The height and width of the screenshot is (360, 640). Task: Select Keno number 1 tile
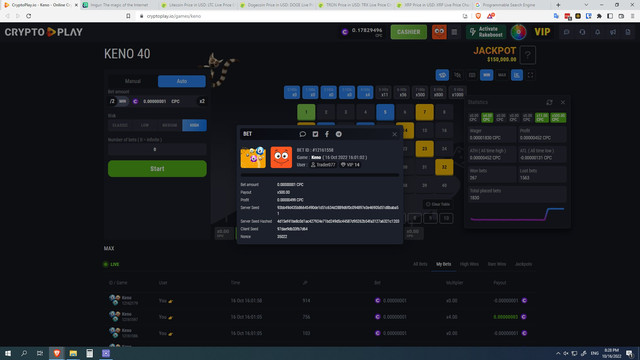click(306, 112)
